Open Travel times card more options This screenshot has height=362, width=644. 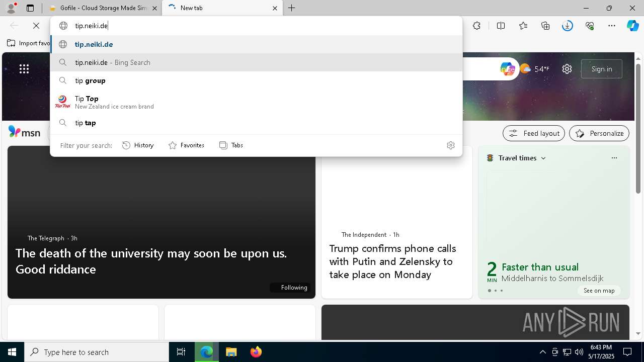point(614,158)
